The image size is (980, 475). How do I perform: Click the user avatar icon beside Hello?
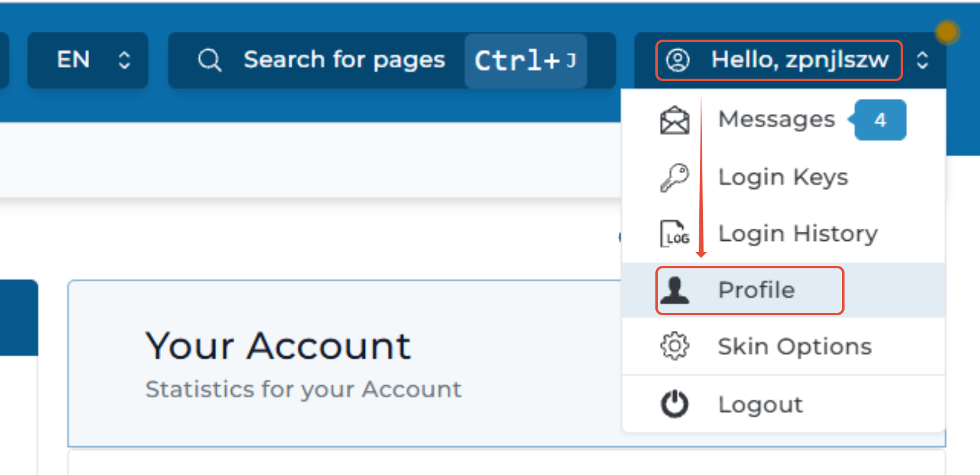677,60
